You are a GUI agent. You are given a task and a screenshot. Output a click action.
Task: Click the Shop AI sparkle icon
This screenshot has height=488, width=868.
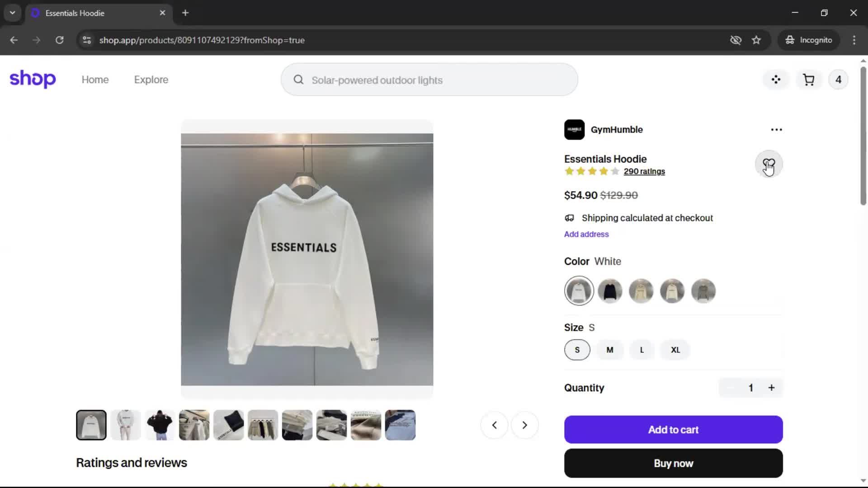[x=776, y=80]
